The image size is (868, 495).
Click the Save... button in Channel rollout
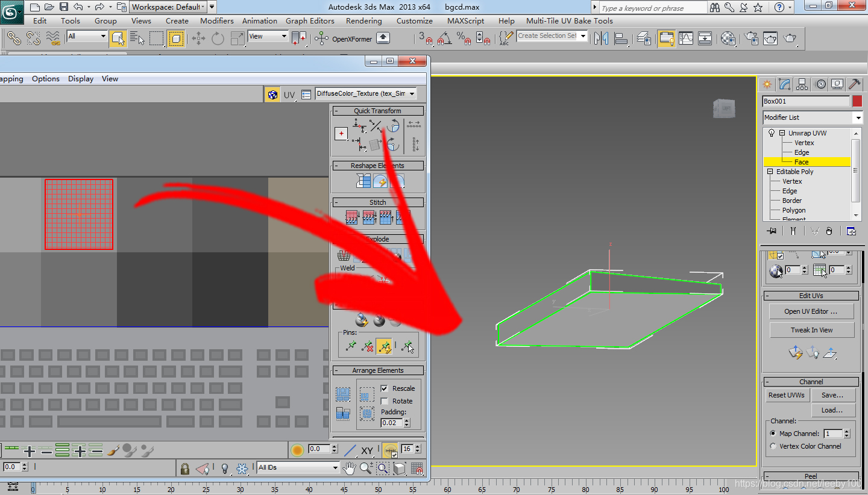tap(832, 395)
